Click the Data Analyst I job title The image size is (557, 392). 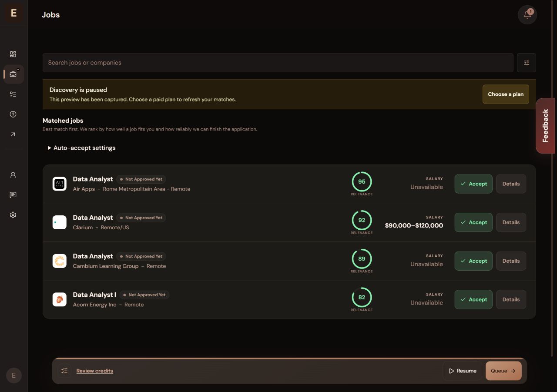click(x=94, y=295)
